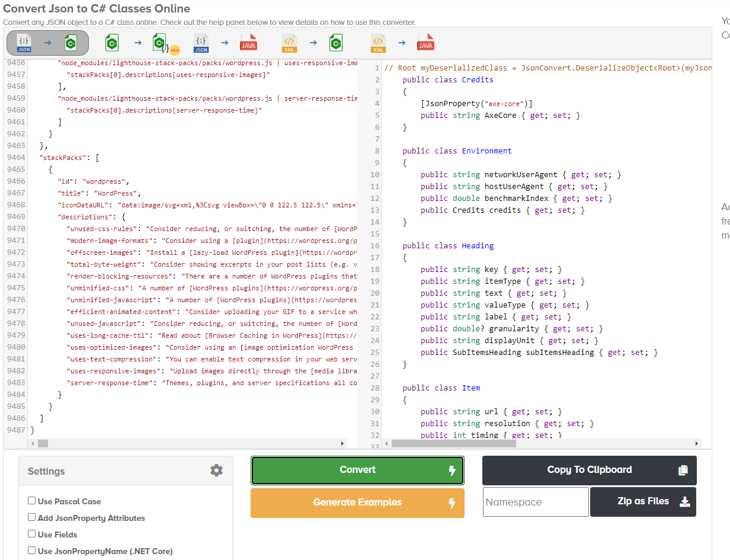Toggle the Use Fields checkbox
Image resolution: width=730 pixels, height=560 pixels.
tap(32, 534)
